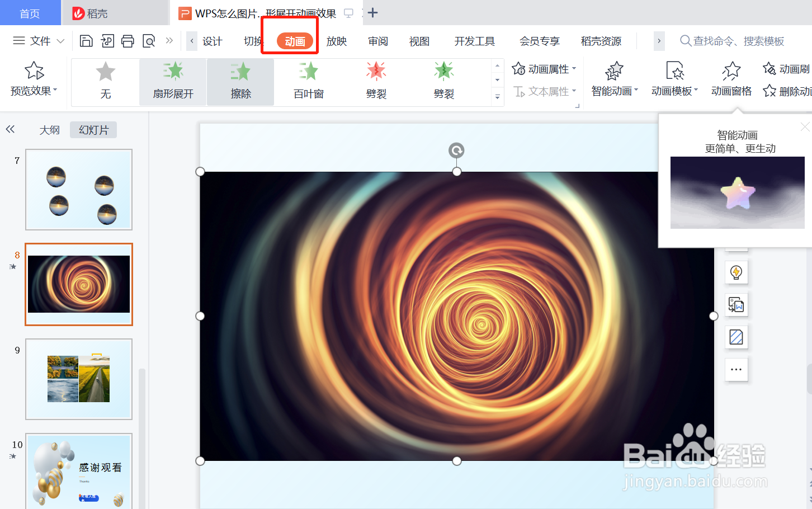The image size is (812, 509).
Task: Click the 删除动画 button
Action: coord(787,91)
